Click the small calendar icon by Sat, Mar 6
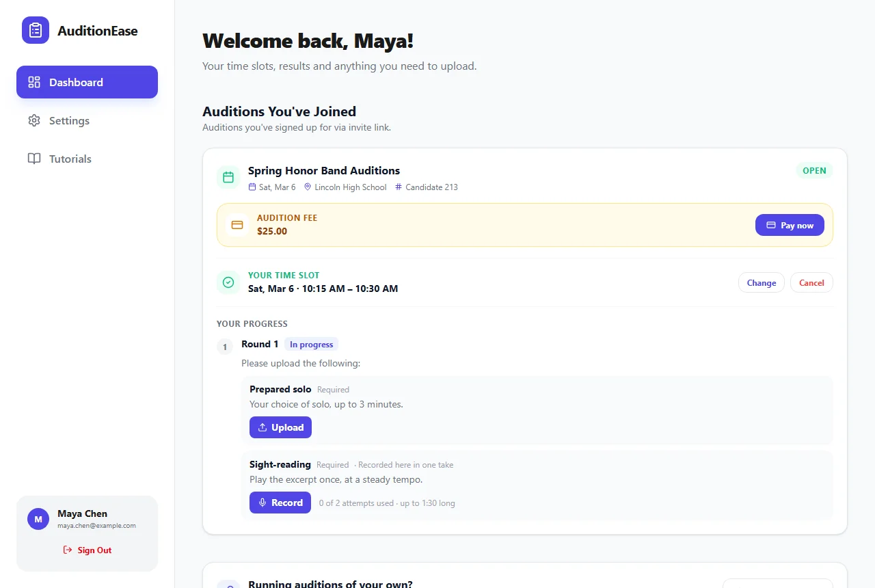Image resolution: width=875 pixels, height=588 pixels. tap(252, 187)
